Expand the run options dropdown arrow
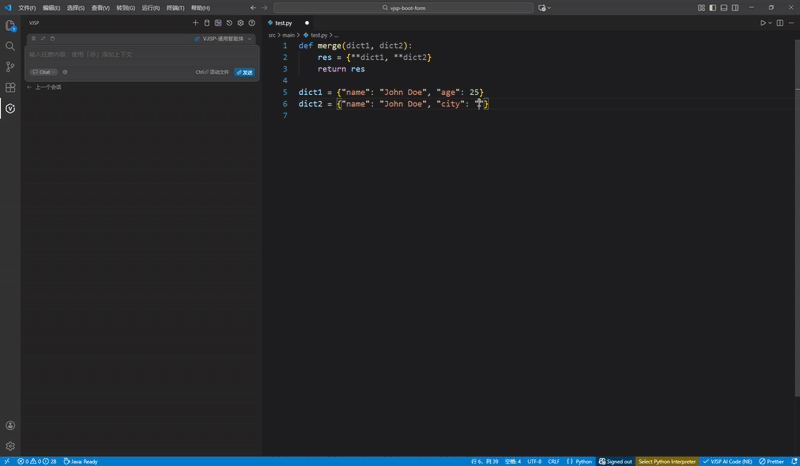Viewport: 800px width, 466px height. point(771,22)
